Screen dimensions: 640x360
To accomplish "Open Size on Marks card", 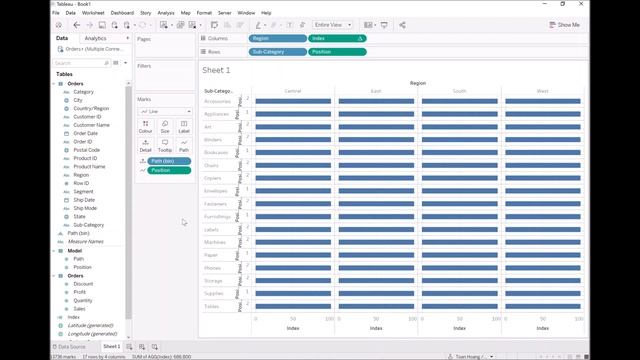I will (x=165, y=127).
